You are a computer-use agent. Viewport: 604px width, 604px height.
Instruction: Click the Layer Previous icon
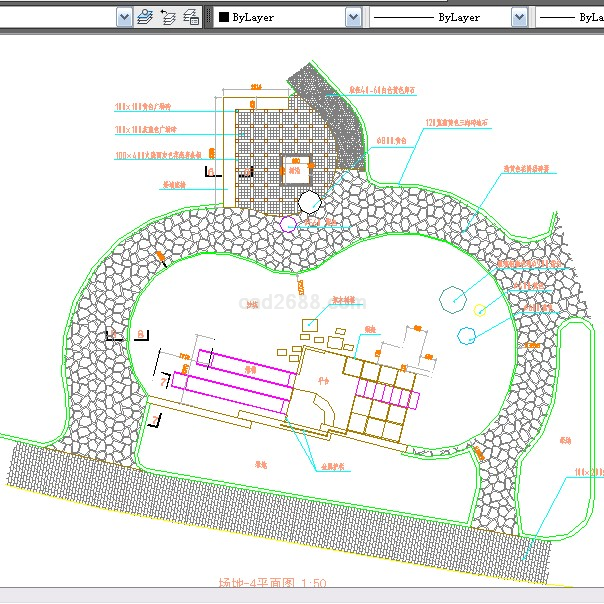[x=168, y=17]
